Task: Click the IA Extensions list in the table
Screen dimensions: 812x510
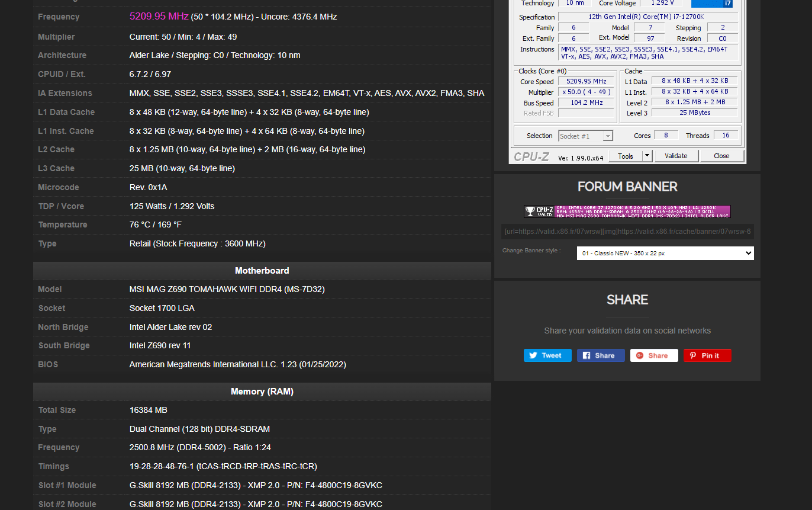Action: (x=307, y=93)
